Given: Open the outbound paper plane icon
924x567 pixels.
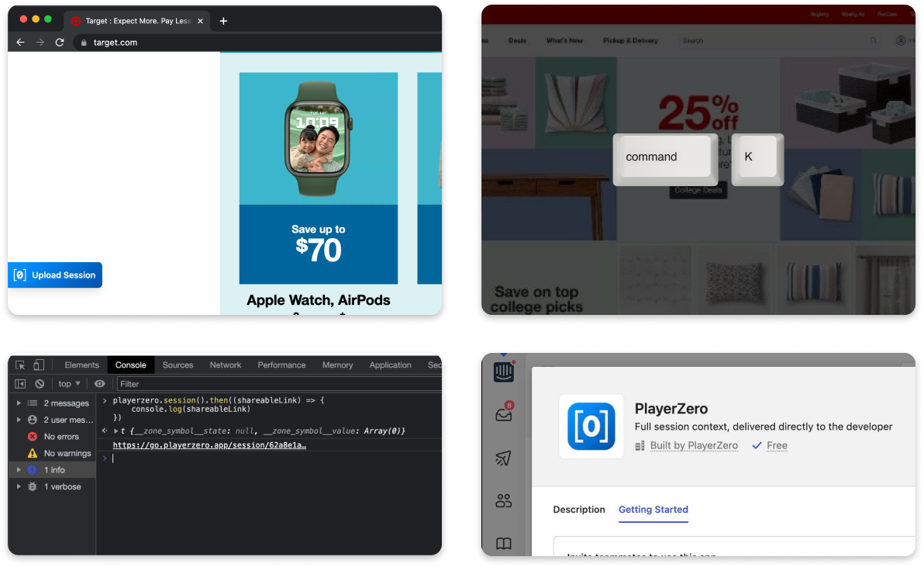Looking at the screenshot, I should 503,458.
